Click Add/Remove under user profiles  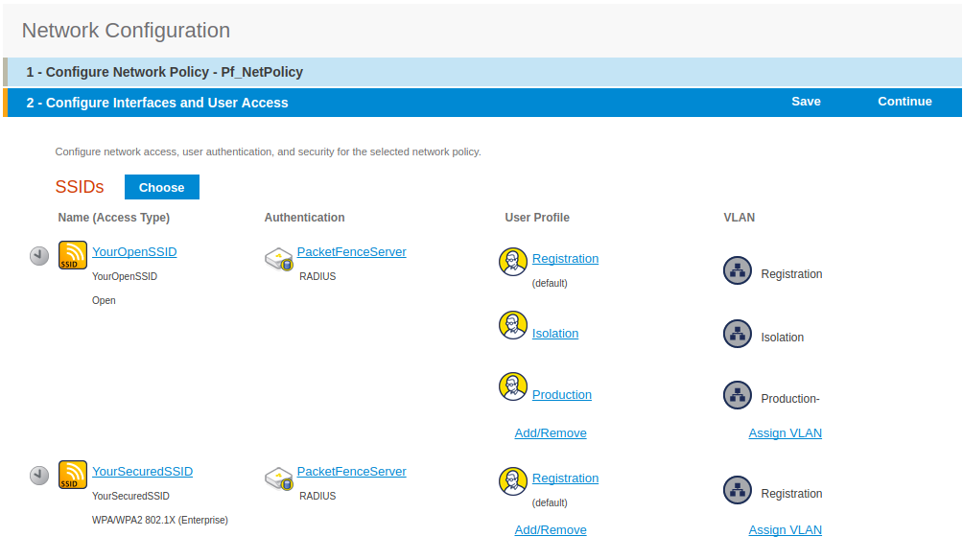(x=550, y=432)
